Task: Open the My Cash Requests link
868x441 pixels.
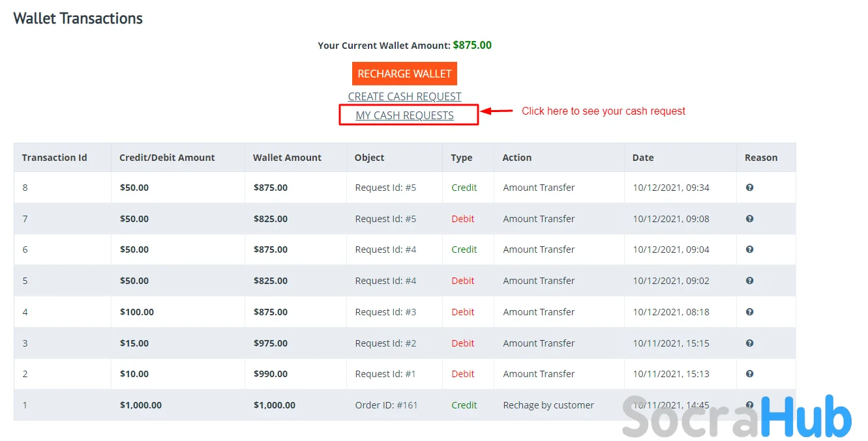Action: coord(404,115)
